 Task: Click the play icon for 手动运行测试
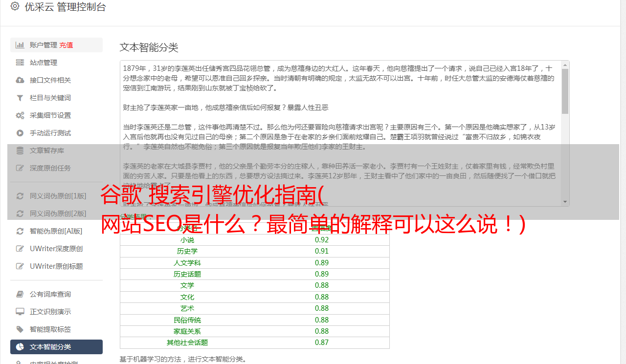(x=20, y=133)
